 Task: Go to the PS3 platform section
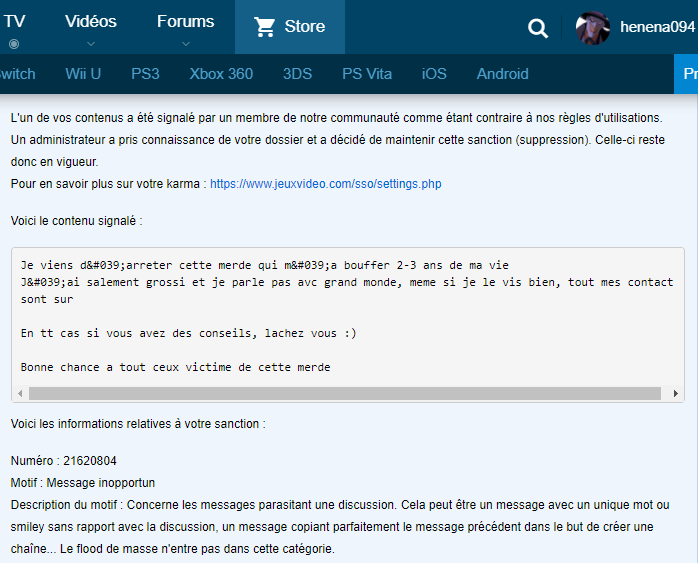(145, 74)
